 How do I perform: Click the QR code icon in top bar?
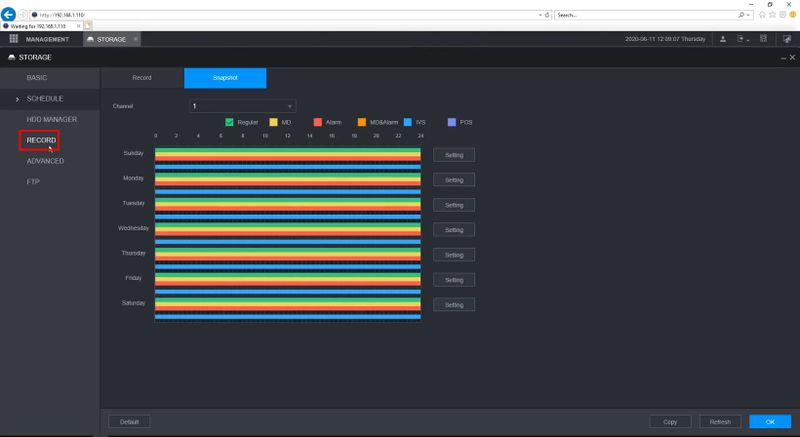click(x=763, y=39)
